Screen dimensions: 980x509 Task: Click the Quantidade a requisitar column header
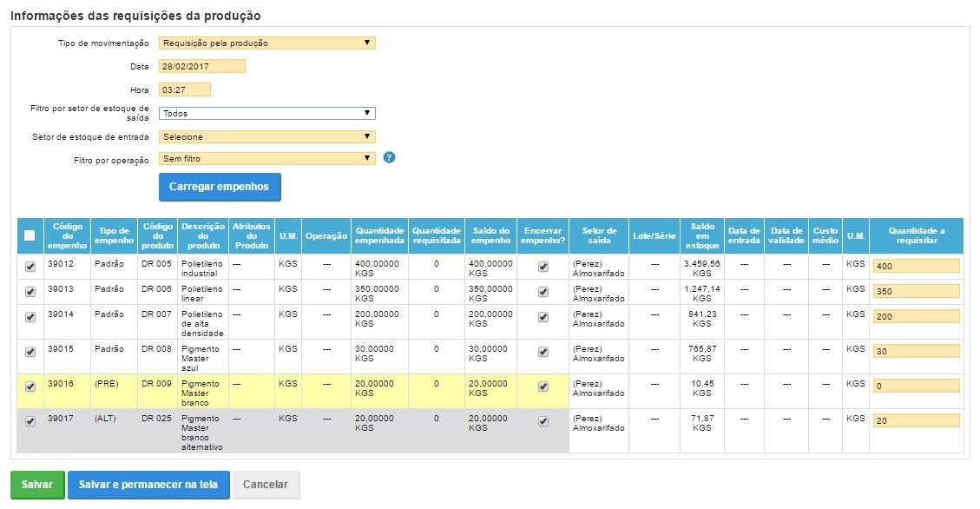[x=916, y=235]
